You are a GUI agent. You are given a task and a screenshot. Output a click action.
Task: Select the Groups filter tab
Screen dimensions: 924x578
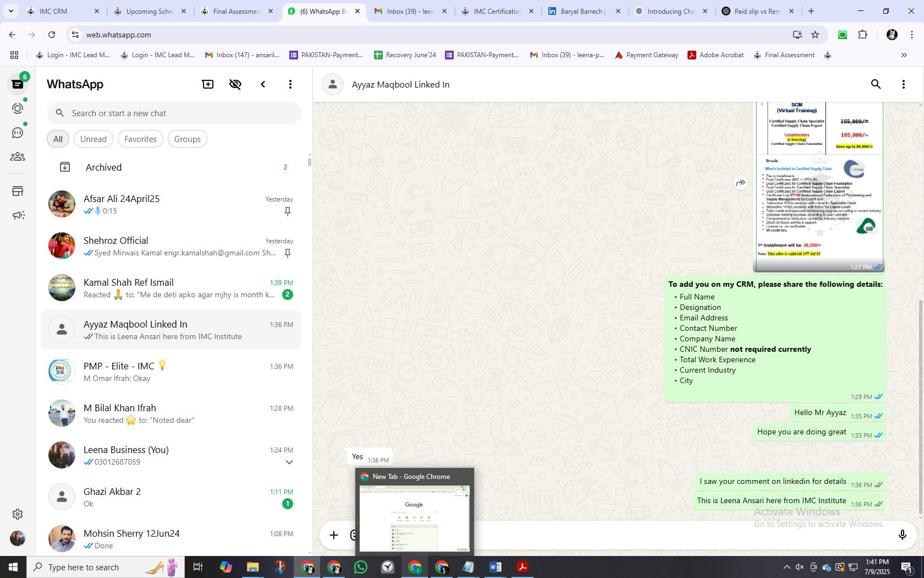click(x=188, y=139)
